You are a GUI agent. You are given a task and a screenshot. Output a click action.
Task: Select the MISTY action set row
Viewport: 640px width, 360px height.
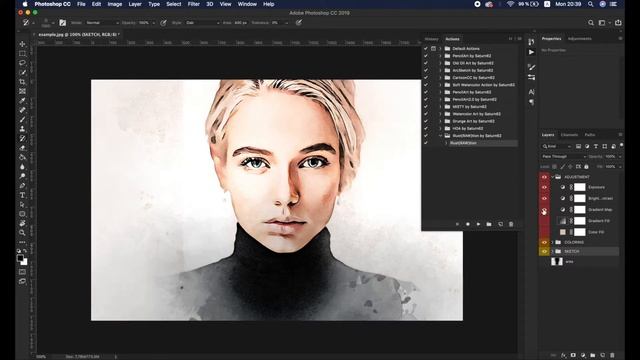pos(470,107)
